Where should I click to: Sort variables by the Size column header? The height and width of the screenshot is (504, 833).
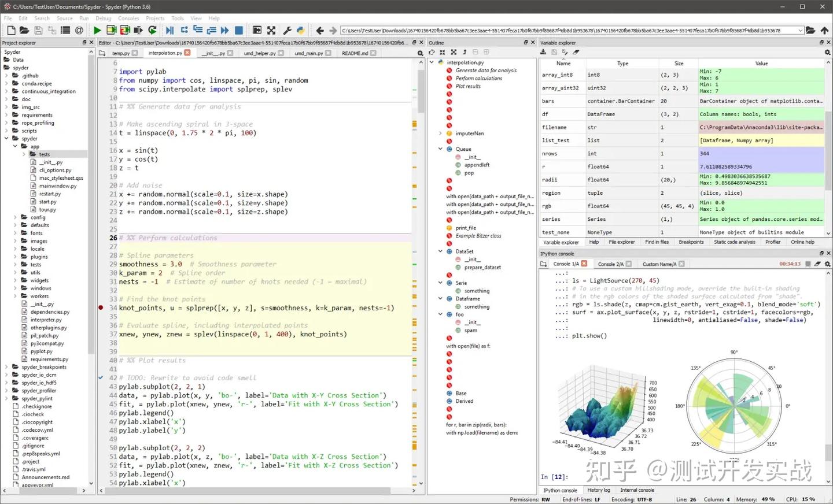pyautogui.click(x=679, y=64)
